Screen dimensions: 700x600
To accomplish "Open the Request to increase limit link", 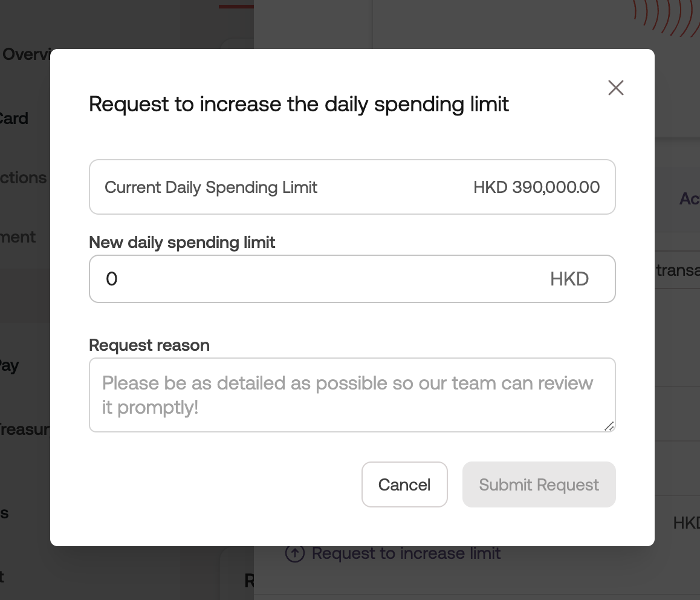I will [406, 553].
